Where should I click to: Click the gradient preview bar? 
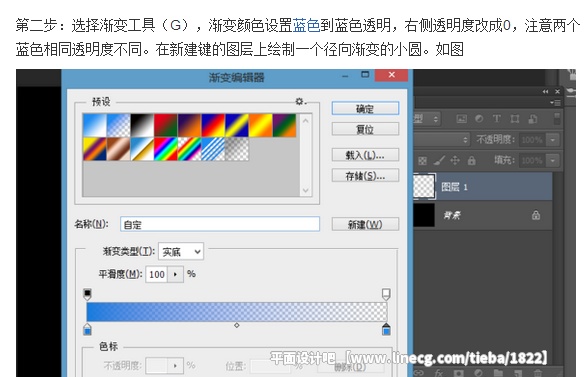point(237,312)
